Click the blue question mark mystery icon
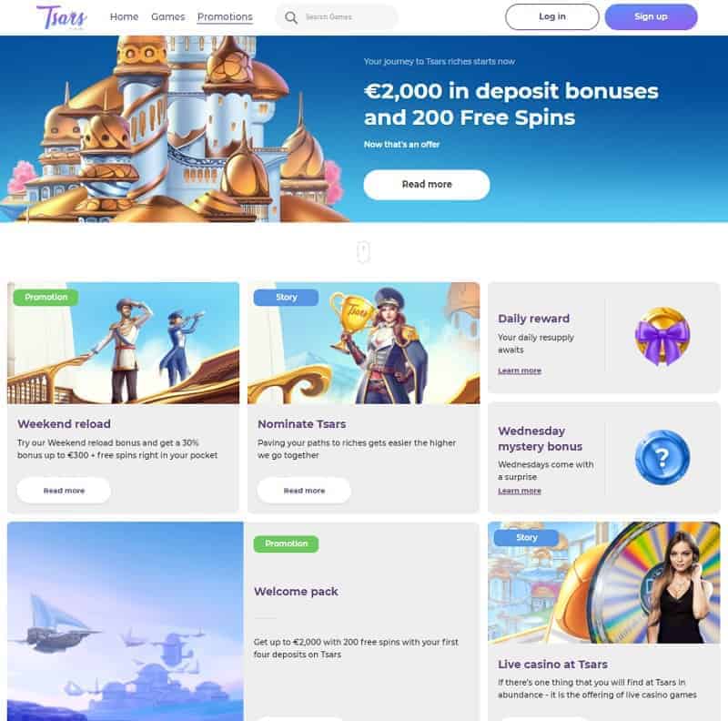 point(662,458)
